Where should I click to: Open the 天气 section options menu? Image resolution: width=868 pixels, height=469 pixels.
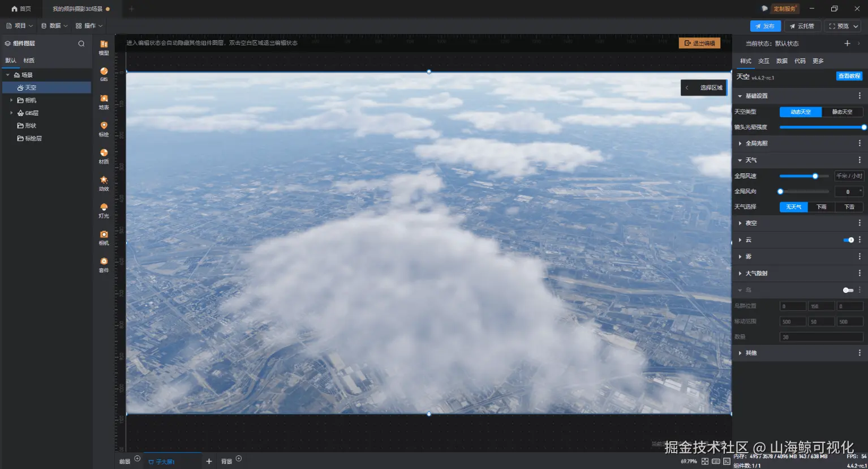pos(860,160)
